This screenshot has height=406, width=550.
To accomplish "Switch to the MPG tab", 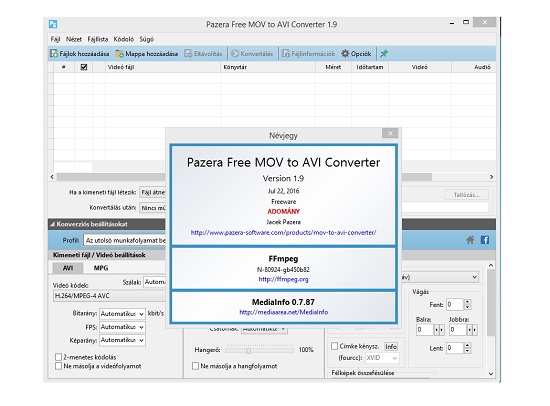I will pos(101,268).
